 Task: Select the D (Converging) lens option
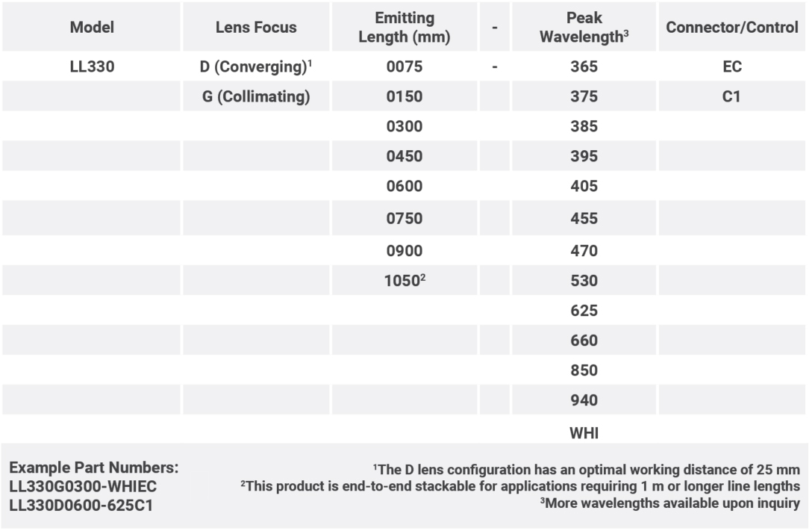[256, 67]
